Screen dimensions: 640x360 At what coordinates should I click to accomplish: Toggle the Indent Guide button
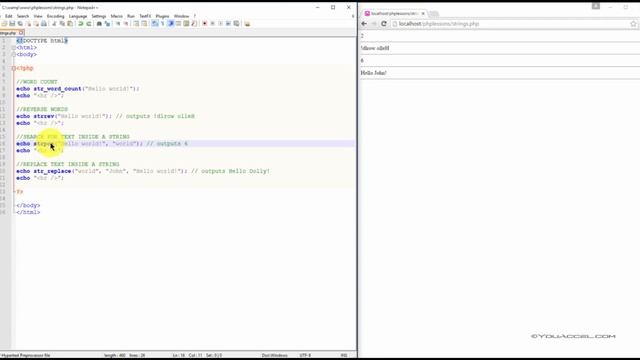click(x=171, y=24)
